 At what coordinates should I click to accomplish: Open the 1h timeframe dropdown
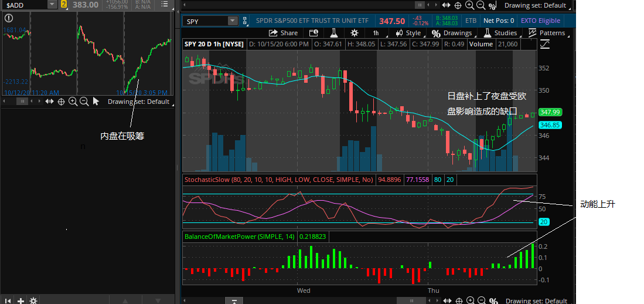376,33
